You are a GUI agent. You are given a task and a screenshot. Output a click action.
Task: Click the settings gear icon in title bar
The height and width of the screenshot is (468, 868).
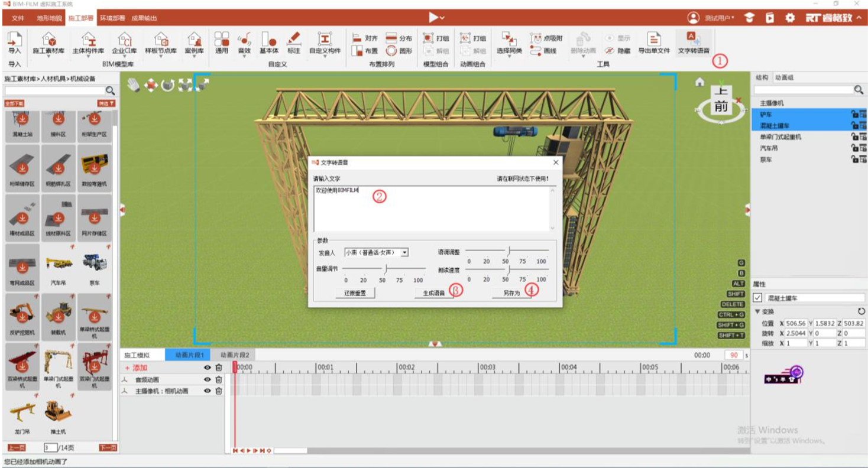pos(789,18)
